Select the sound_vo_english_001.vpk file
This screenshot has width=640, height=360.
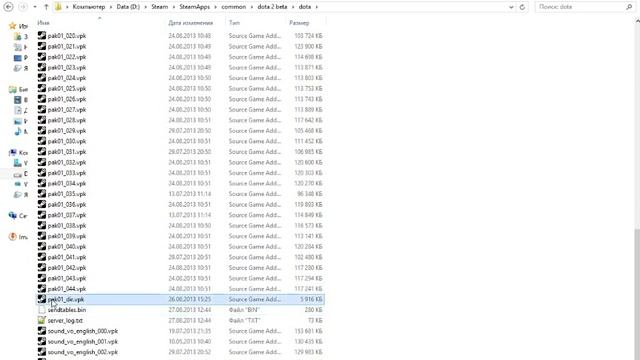82,342
